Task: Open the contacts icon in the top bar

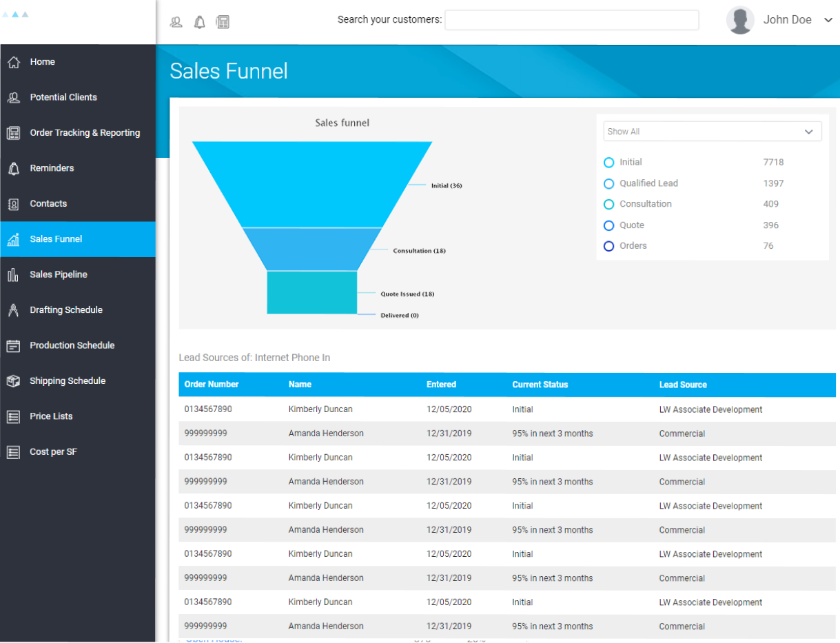Action: (176, 22)
